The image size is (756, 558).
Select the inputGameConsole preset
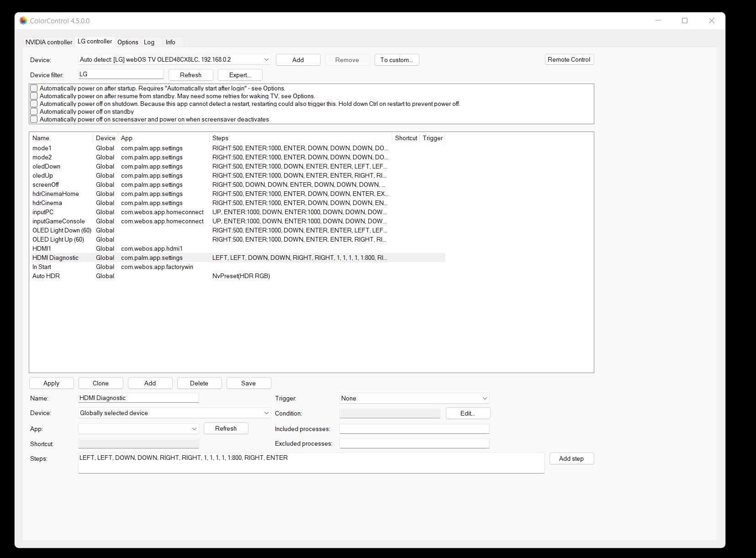tap(238, 221)
